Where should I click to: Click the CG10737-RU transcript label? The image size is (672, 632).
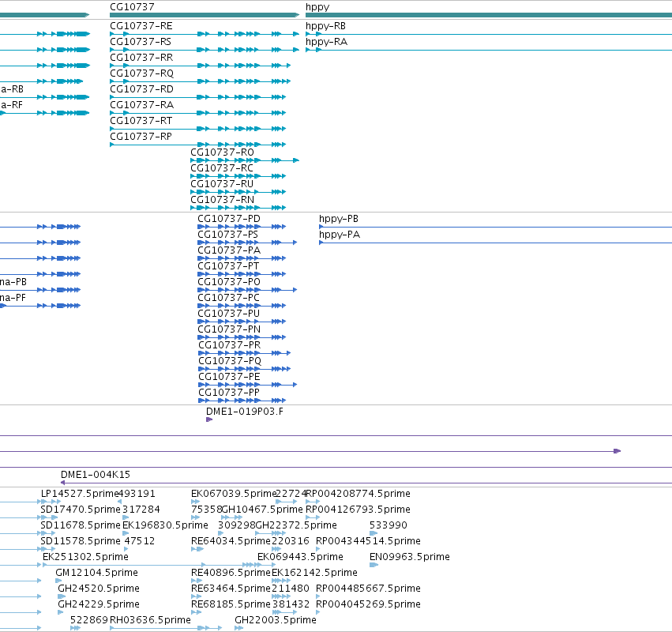222,184
